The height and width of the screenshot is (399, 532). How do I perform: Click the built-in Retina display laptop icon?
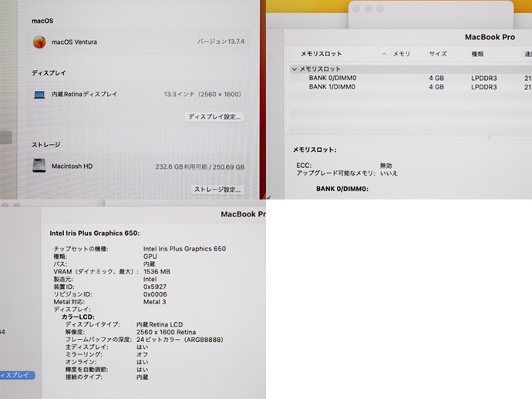pos(39,95)
